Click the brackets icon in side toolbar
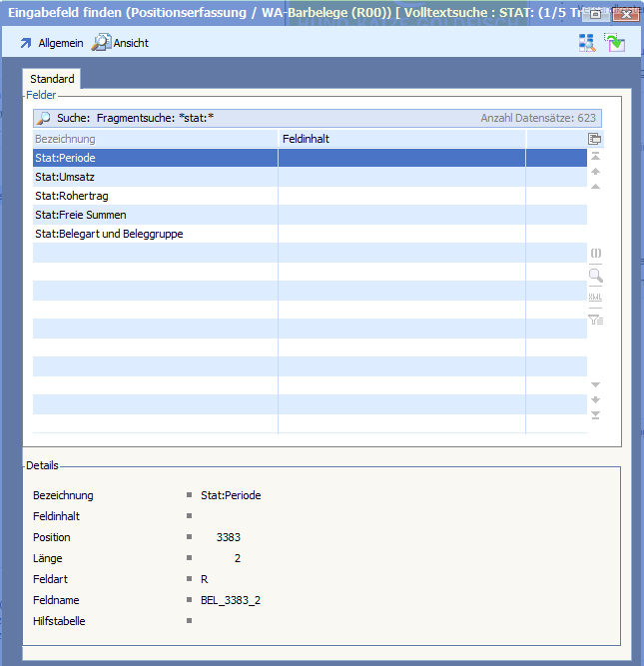 tap(595, 254)
